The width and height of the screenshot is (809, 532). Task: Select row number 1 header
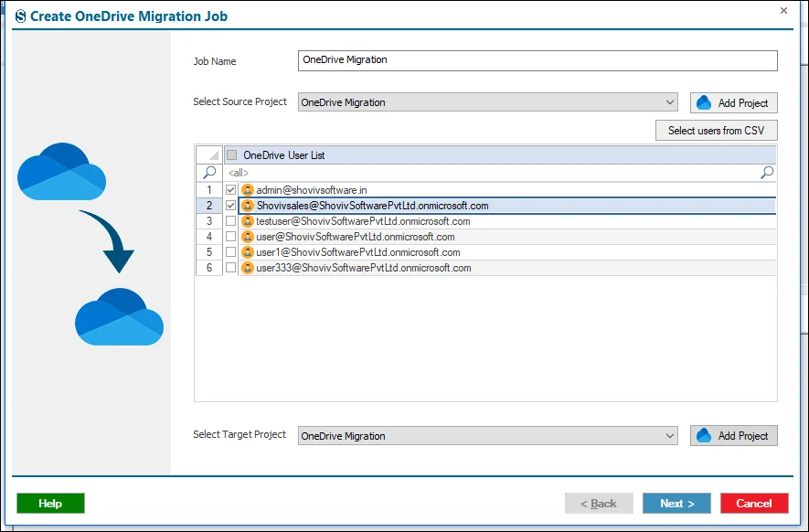pyautogui.click(x=209, y=190)
